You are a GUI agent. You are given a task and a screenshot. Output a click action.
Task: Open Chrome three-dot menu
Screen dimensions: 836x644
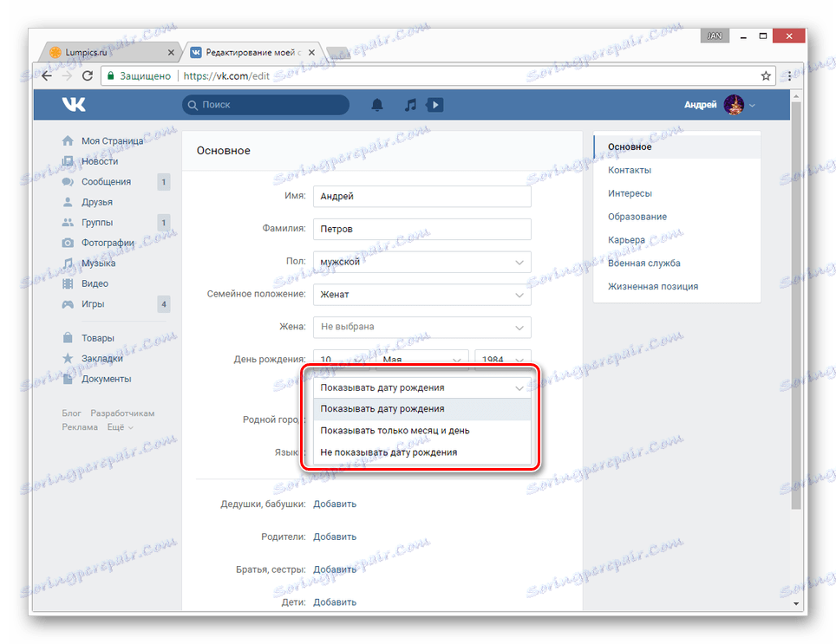790,75
